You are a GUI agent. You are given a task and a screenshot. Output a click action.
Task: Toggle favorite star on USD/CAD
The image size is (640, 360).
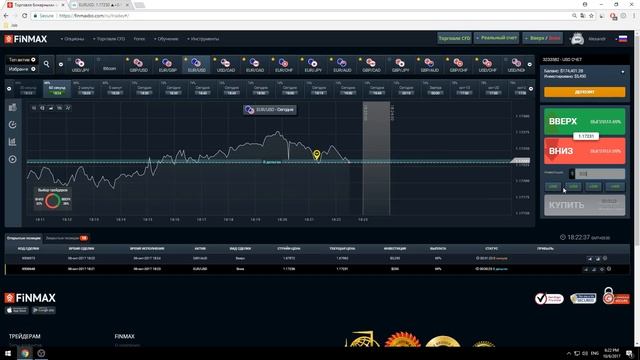(x=214, y=59)
